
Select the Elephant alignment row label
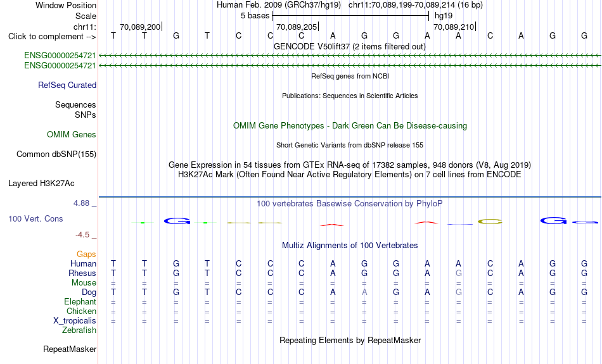80,301
